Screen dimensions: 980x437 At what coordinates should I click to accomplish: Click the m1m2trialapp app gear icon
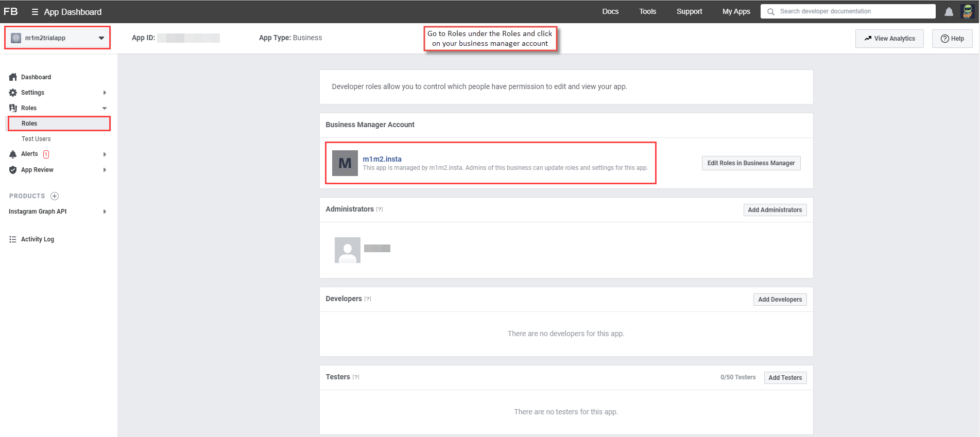pyautogui.click(x=16, y=38)
